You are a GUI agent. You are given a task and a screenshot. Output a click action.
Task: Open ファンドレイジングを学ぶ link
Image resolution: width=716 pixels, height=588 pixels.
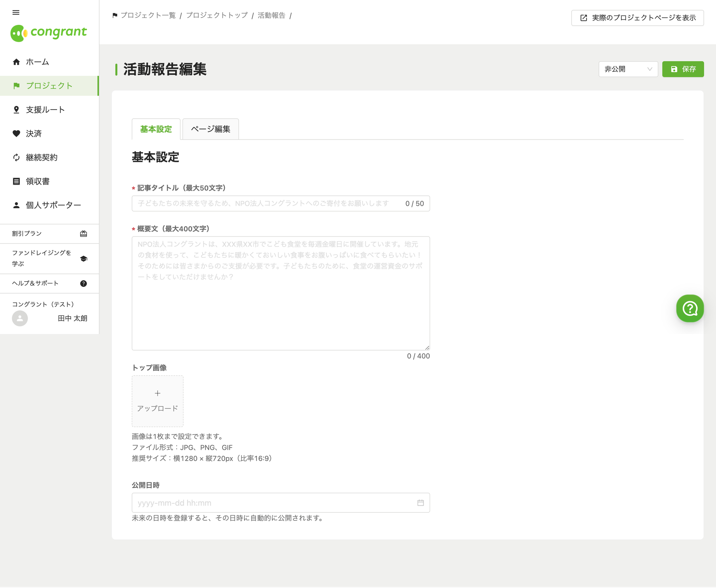click(x=49, y=258)
